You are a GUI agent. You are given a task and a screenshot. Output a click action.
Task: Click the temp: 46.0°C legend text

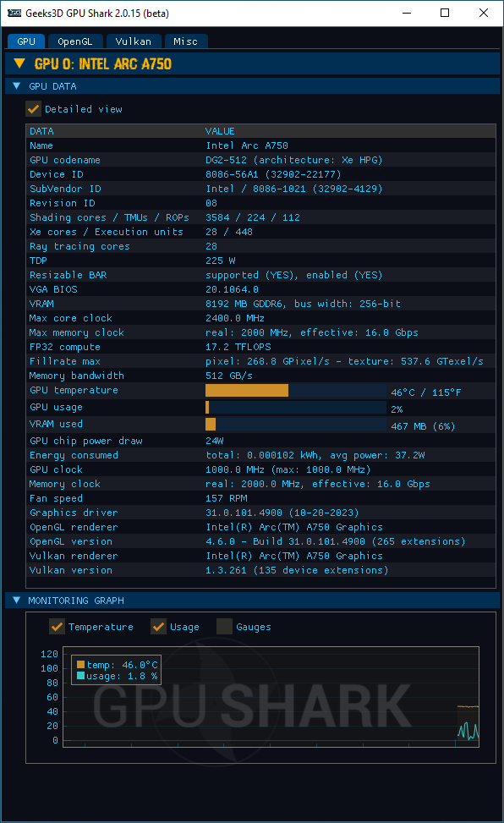pos(122,665)
